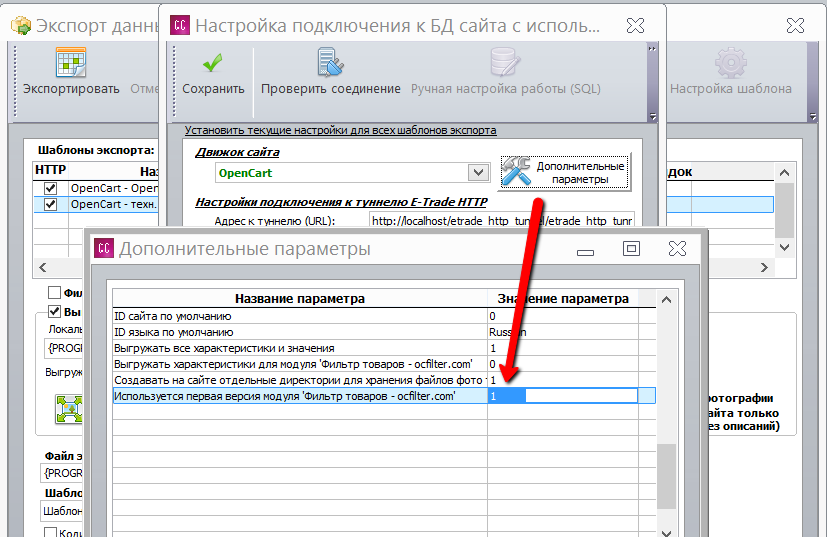Click the Дополнительные параметры window title icon
The height and width of the screenshot is (537, 827).
104,248
